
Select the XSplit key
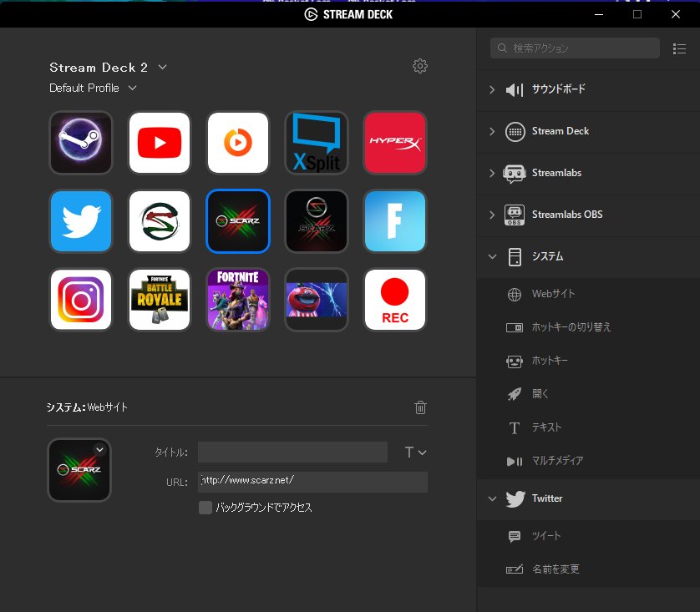(317, 142)
